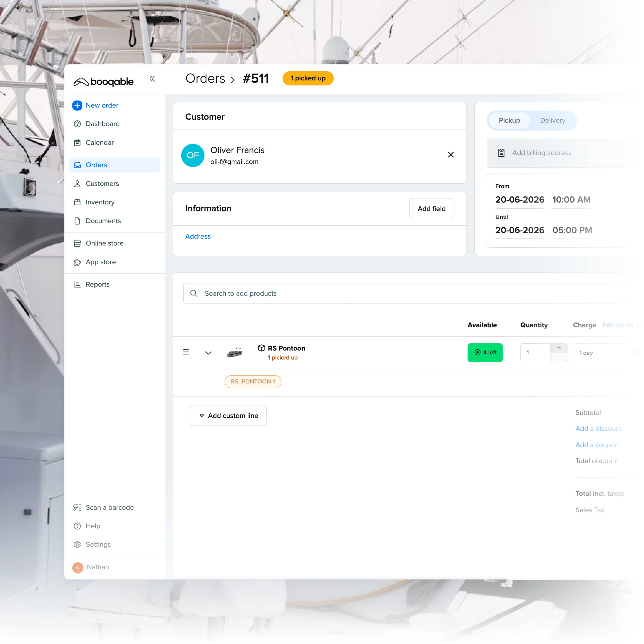Click the App store puzzle icon
The width and height of the screenshot is (644, 644).
point(77,262)
